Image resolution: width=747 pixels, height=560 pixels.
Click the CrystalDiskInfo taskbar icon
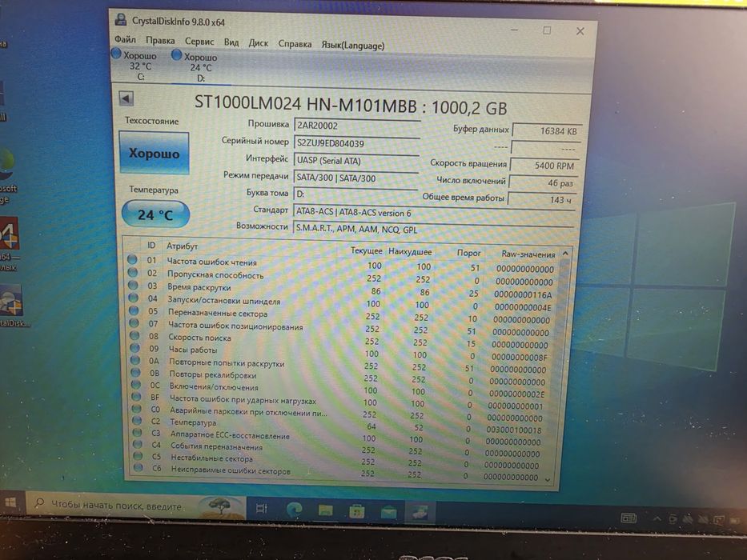pos(420,513)
